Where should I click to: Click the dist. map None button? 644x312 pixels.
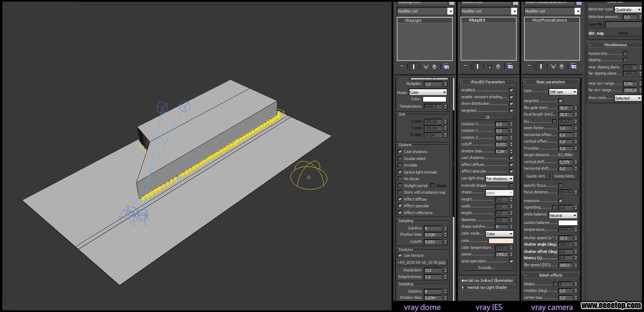click(x=623, y=33)
